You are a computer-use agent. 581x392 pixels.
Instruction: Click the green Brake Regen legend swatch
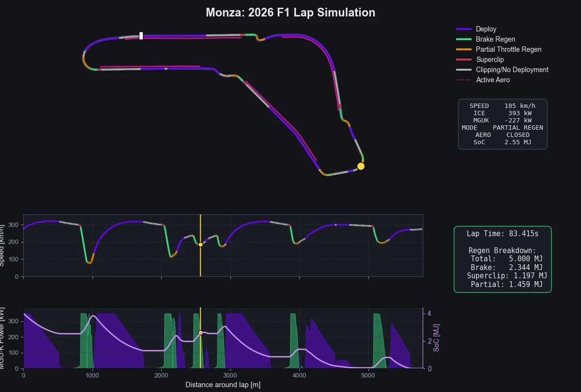tap(464, 39)
